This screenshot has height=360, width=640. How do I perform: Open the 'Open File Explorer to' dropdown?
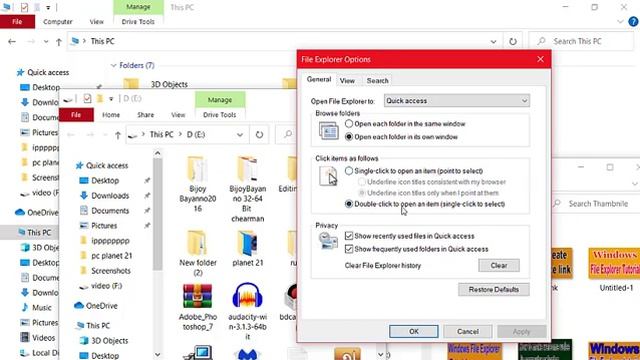pyautogui.click(x=456, y=100)
